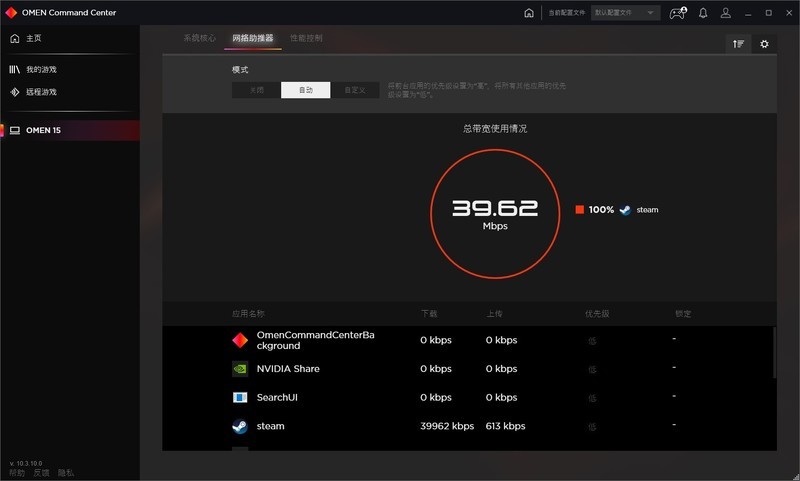Image resolution: width=800 pixels, height=481 pixels.
Task: Click the orange steam legend swatch
Action: [580, 210]
